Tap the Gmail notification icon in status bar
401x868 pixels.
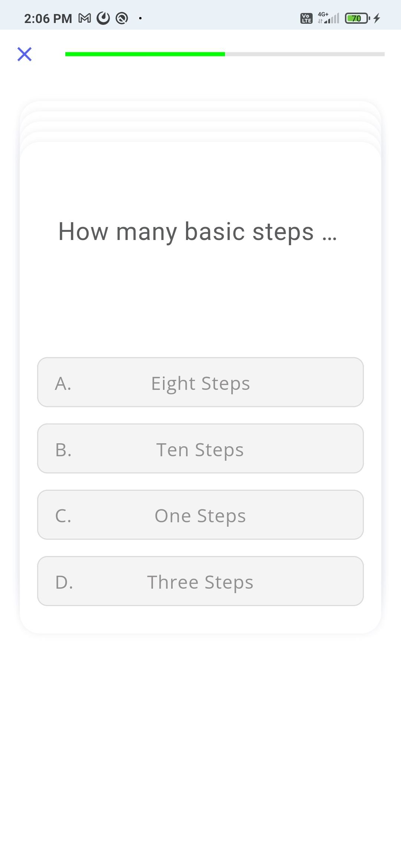[x=85, y=18]
